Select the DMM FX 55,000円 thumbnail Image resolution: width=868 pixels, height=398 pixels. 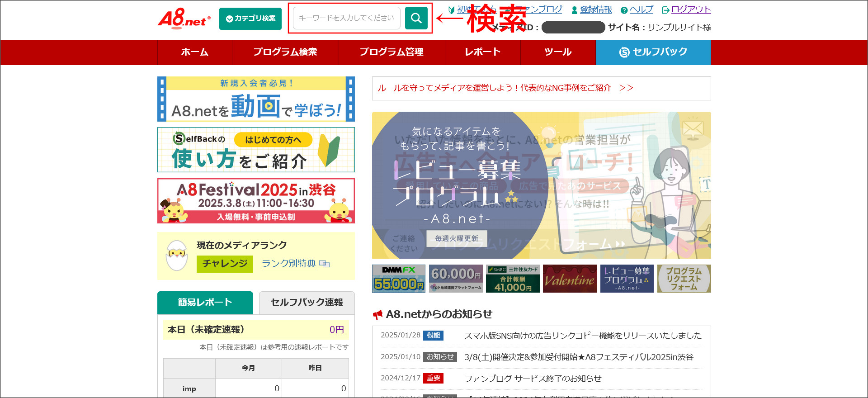click(x=399, y=279)
